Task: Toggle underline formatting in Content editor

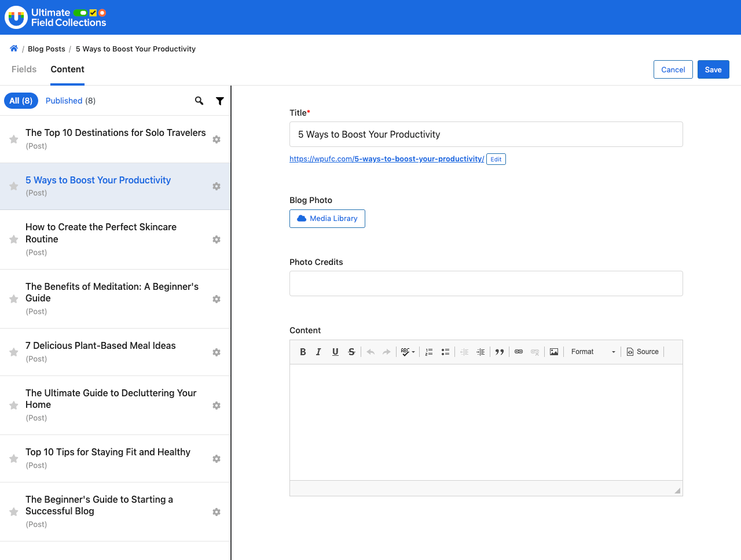Action: [335, 352]
